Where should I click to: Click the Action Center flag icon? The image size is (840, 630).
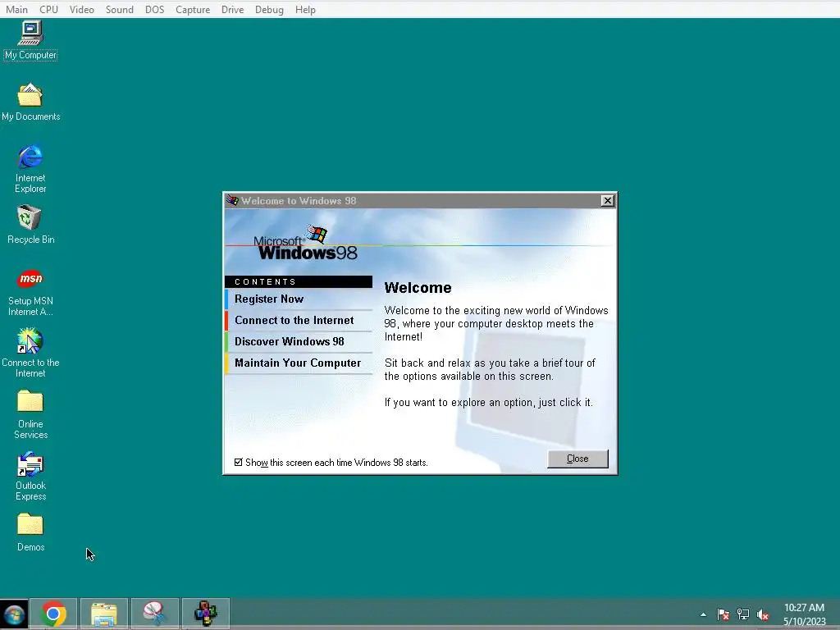[724, 614]
